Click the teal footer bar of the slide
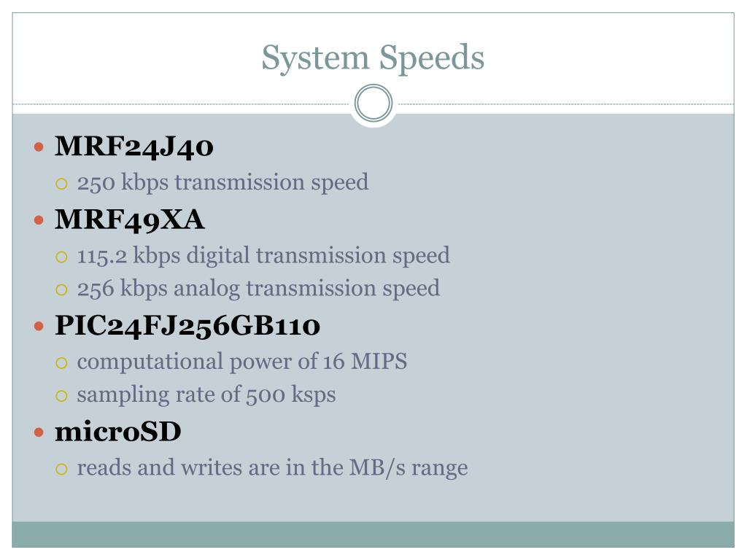The height and width of the screenshot is (560, 747). (x=373, y=534)
